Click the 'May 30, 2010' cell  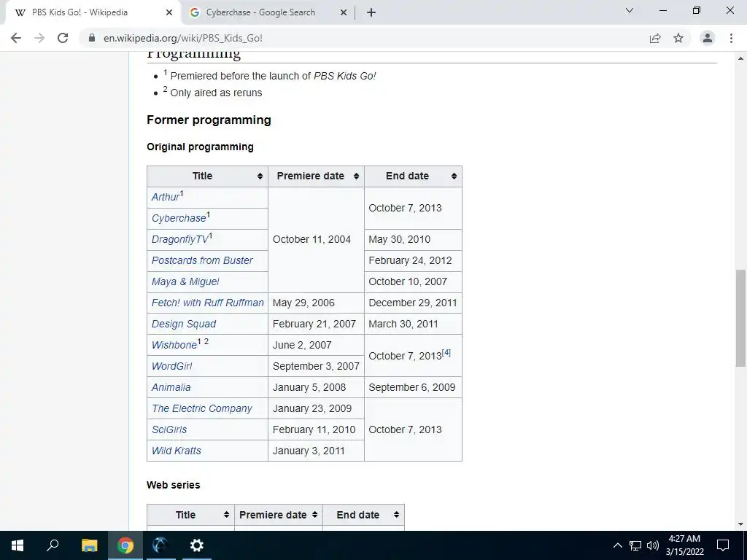[x=413, y=239]
